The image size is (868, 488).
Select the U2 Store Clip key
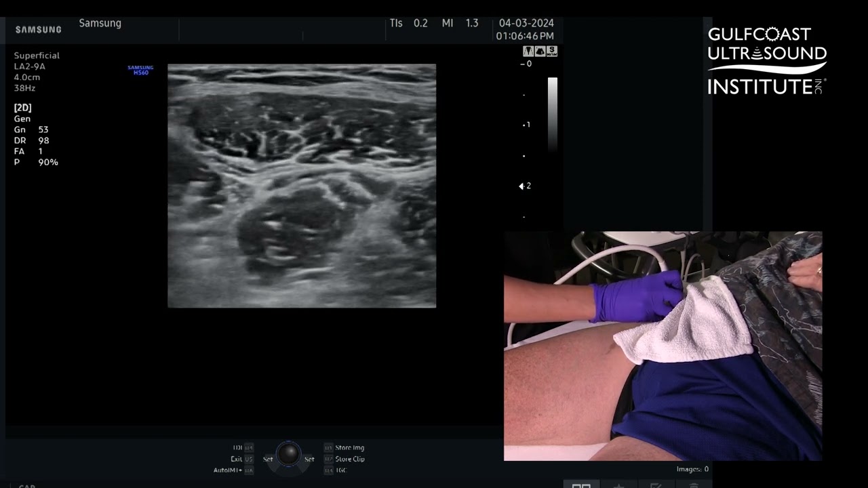[x=344, y=459]
